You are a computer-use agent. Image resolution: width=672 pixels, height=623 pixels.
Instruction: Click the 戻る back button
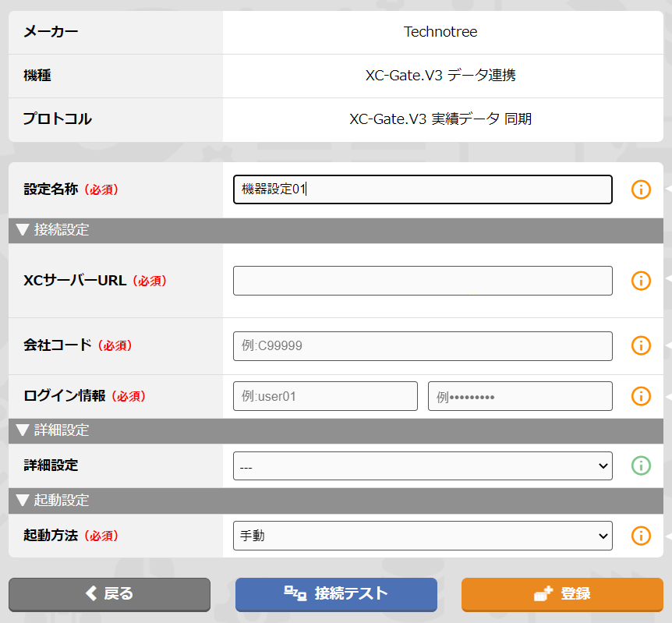(109, 594)
